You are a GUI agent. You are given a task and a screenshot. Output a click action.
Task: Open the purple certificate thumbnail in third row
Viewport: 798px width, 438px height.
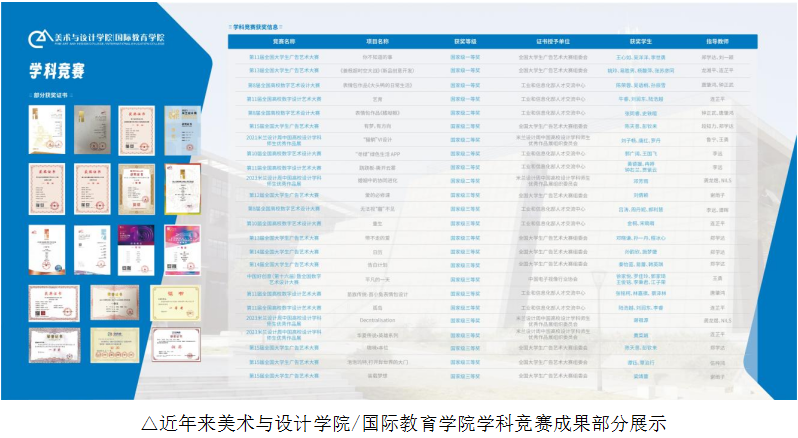tap(133, 249)
